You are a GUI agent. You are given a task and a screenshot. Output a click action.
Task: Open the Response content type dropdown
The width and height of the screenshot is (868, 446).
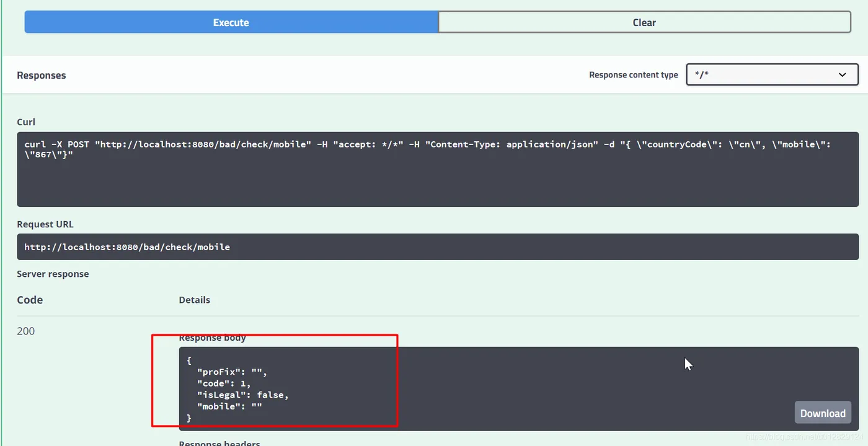point(772,75)
